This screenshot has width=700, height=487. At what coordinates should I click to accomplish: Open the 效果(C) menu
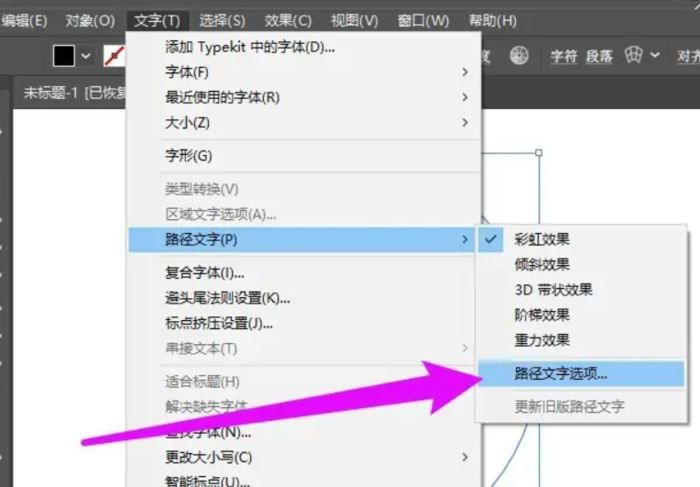[x=288, y=21]
